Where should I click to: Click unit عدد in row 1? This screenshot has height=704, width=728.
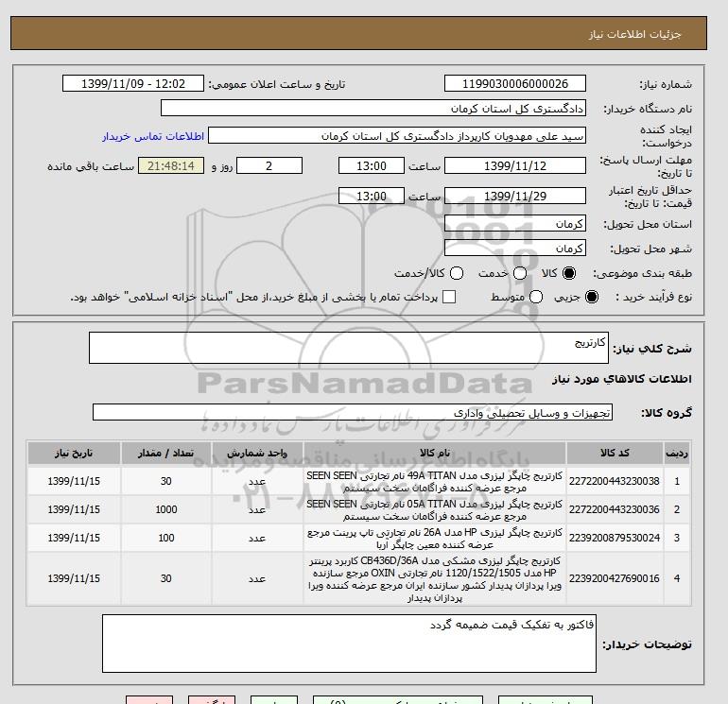257,482
